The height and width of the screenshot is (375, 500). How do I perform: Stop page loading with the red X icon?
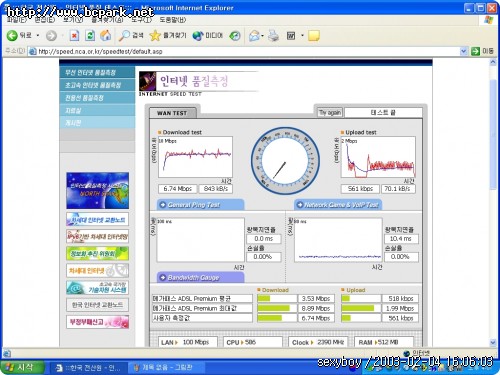(74, 35)
